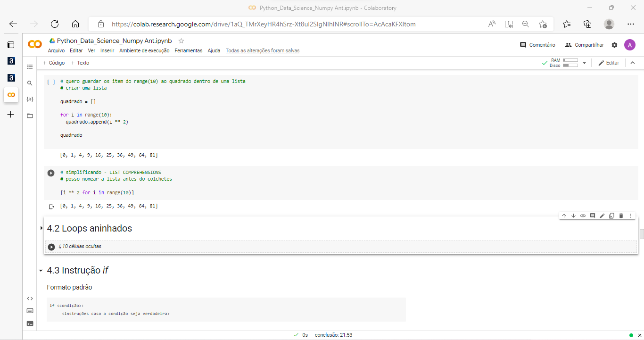
Task: Open immersive reader icon in address bar
Action: point(509,24)
